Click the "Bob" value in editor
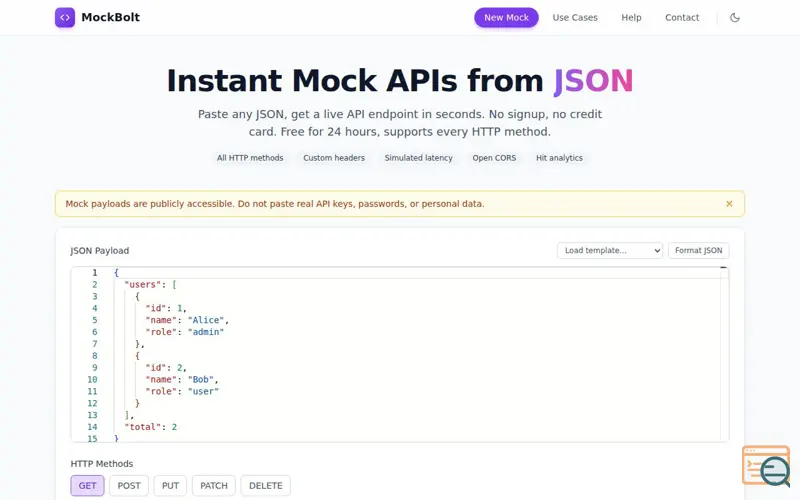The height and width of the screenshot is (500, 800). coord(201,380)
